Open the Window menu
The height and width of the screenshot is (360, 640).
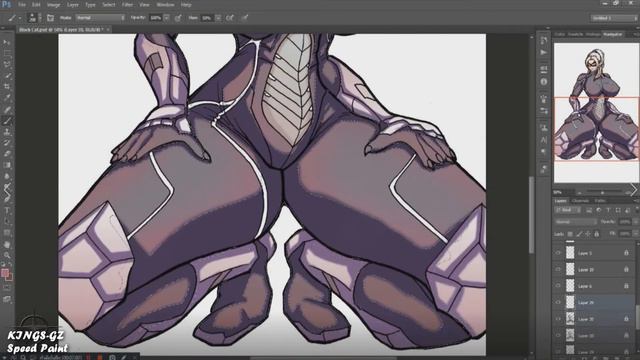point(165,5)
